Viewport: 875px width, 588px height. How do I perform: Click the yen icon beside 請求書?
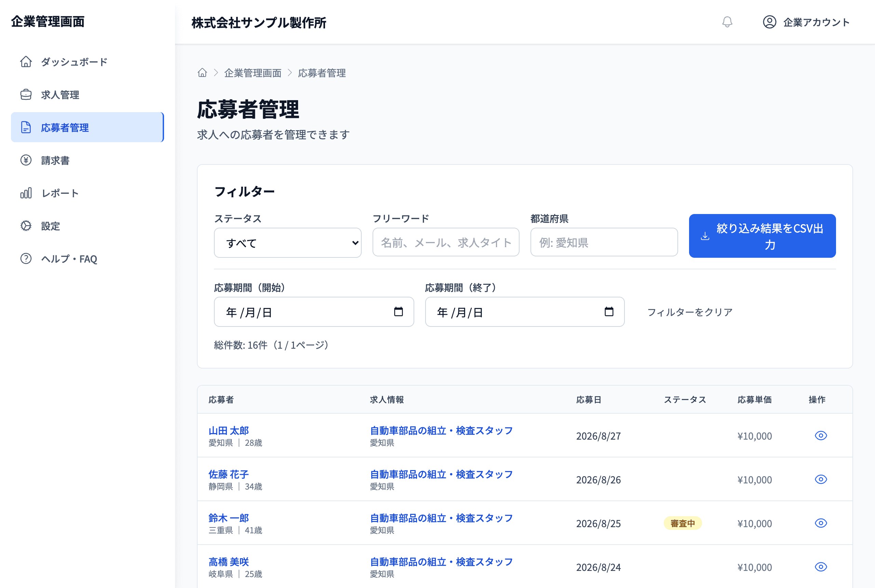pyautogui.click(x=26, y=160)
